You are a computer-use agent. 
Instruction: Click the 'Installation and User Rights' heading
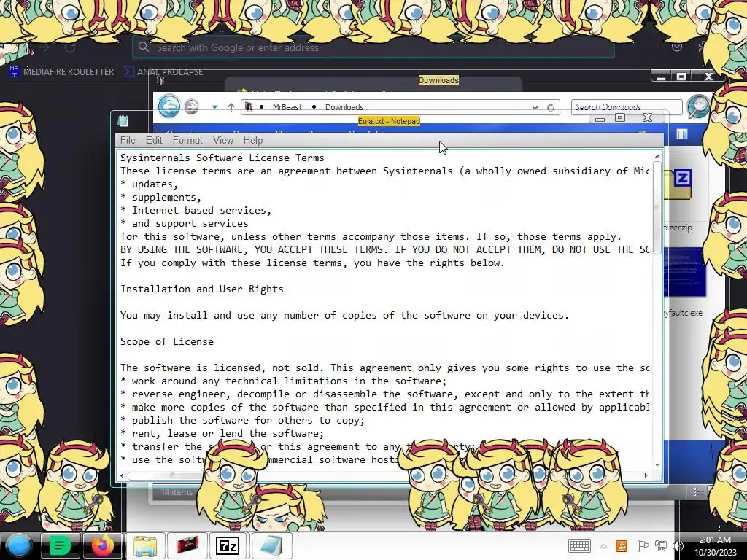coord(201,289)
